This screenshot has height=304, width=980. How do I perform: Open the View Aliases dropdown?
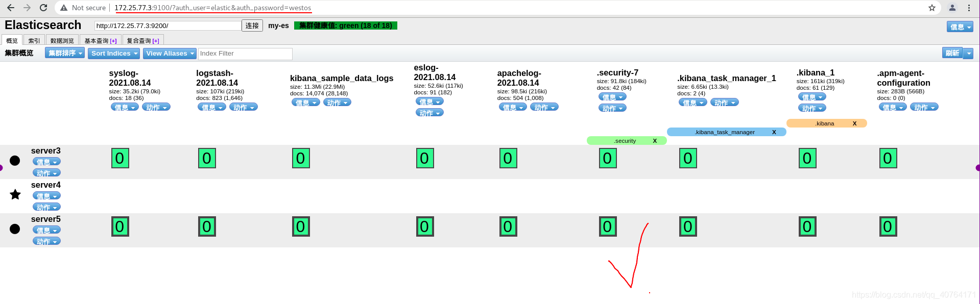[x=170, y=53]
